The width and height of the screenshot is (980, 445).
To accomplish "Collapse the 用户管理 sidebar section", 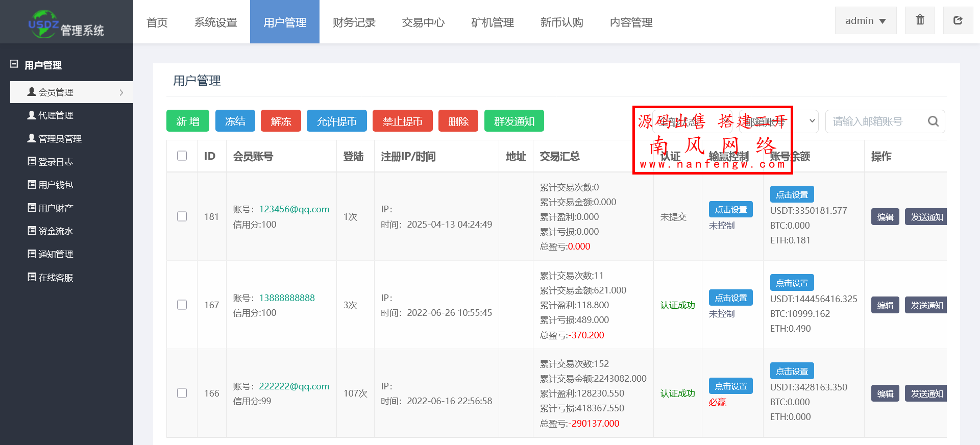I will tap(14, 64).
